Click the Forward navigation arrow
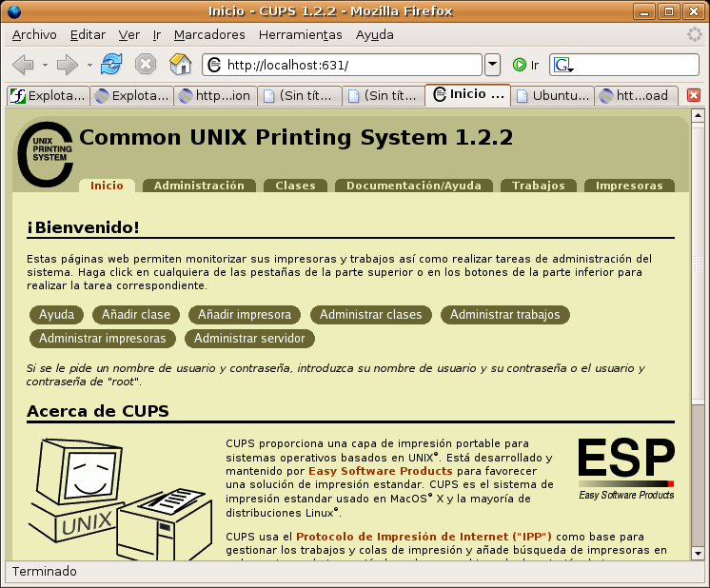The width and height of the screenshot is (710, 588). tap(67, 65)
